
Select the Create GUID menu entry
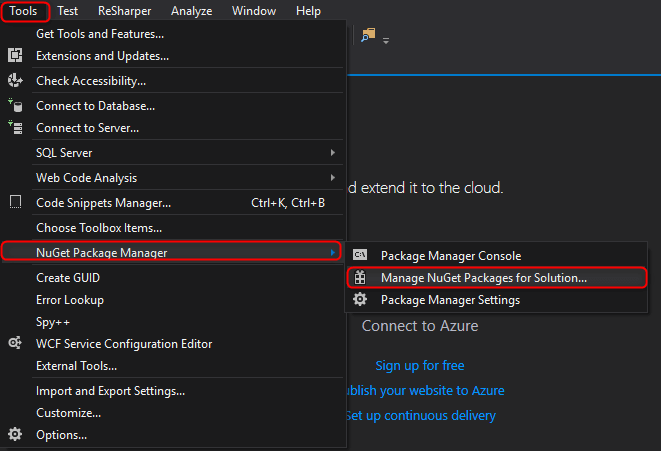pyautogui.click(x=68, y=277)
